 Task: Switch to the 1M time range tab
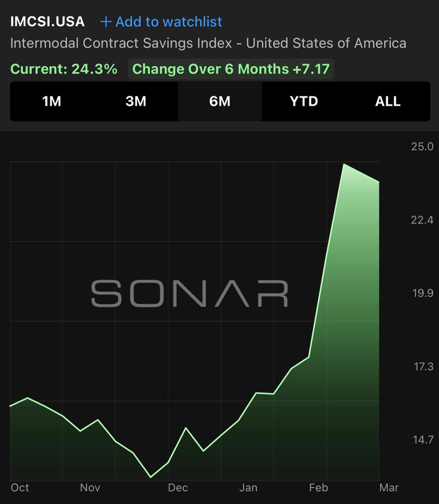click(x=52, y=101)
